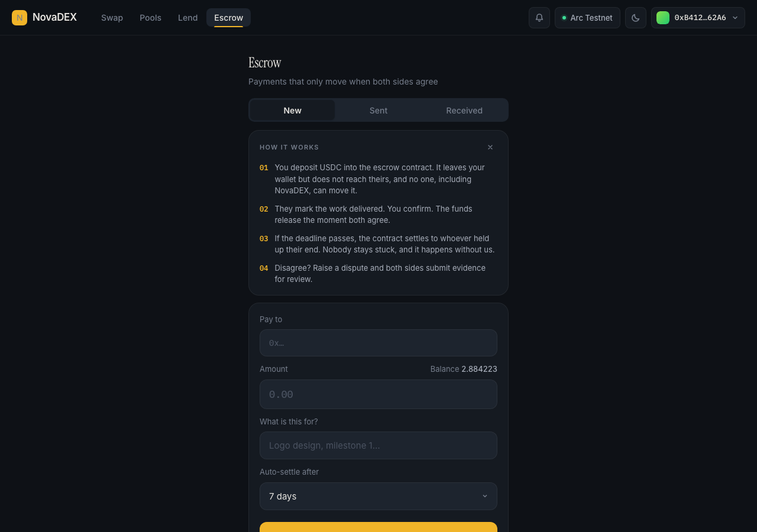Select the Escrow nav item
The height and width of the screenshot is (532, 757).
click(228, 18)
